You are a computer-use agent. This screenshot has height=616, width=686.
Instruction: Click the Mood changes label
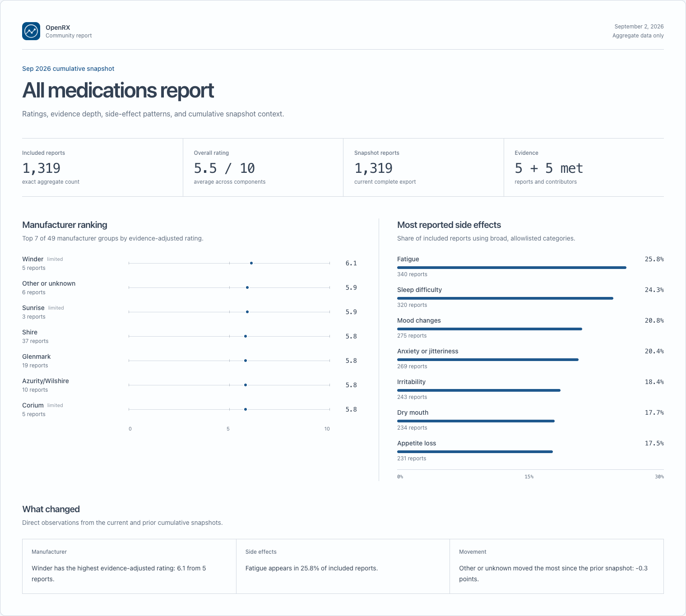[419, 320]
